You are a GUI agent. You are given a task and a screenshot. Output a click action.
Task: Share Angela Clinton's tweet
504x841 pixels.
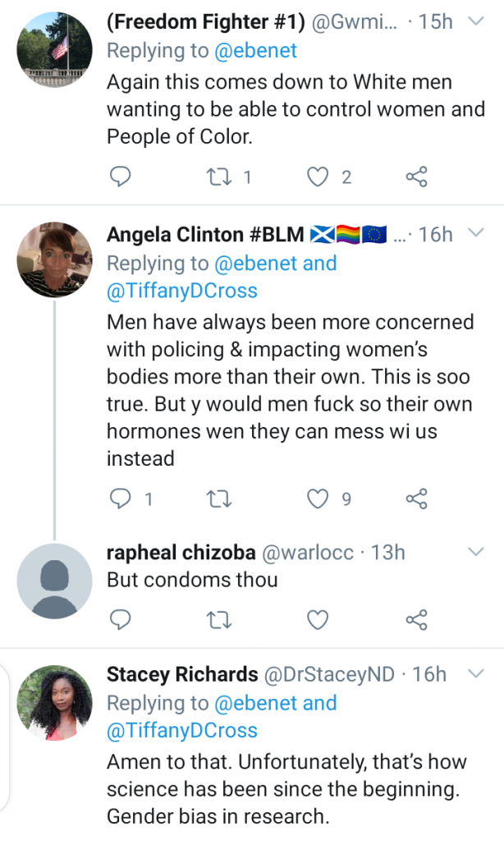(x=416, y=499)
